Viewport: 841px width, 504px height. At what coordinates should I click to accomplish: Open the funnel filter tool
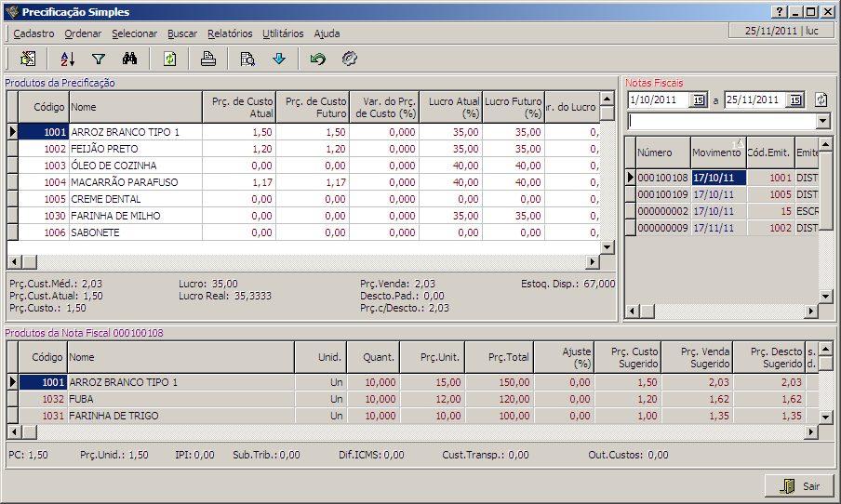click(x=99, y=59)
